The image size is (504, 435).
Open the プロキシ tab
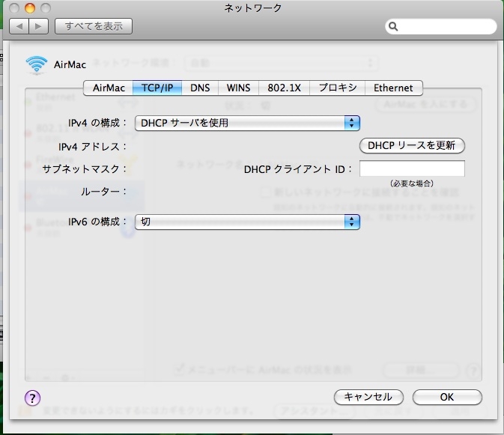point(338,88)
